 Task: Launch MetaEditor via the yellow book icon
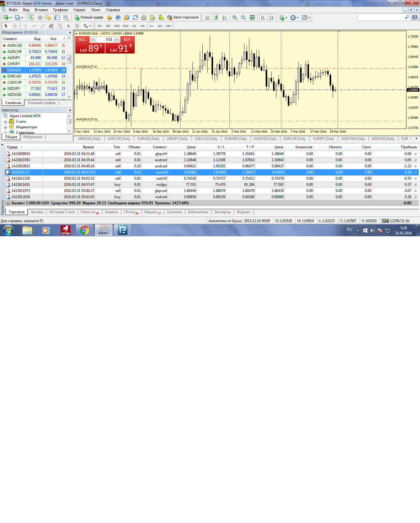pyautogui.click(x=109, y=18)
